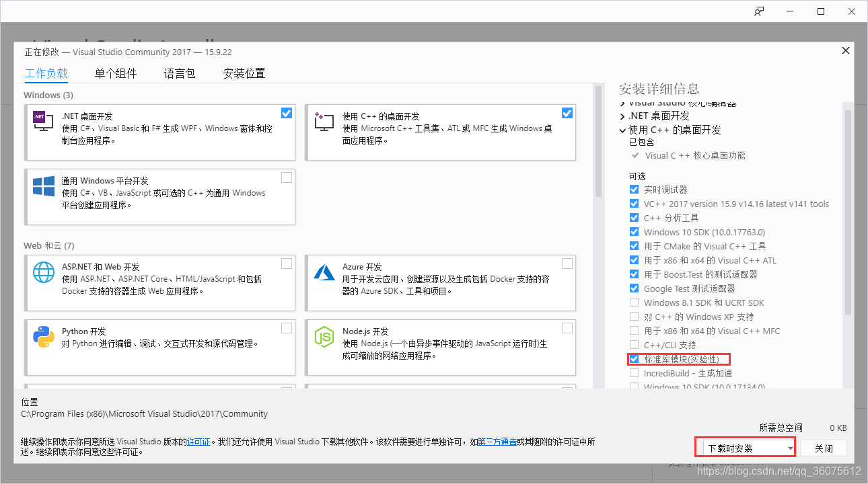Image resolution: width=868 pixels, height=484 pixels.
Task: Click the workloads list vertical scrollbar
Action: point(598,141)
